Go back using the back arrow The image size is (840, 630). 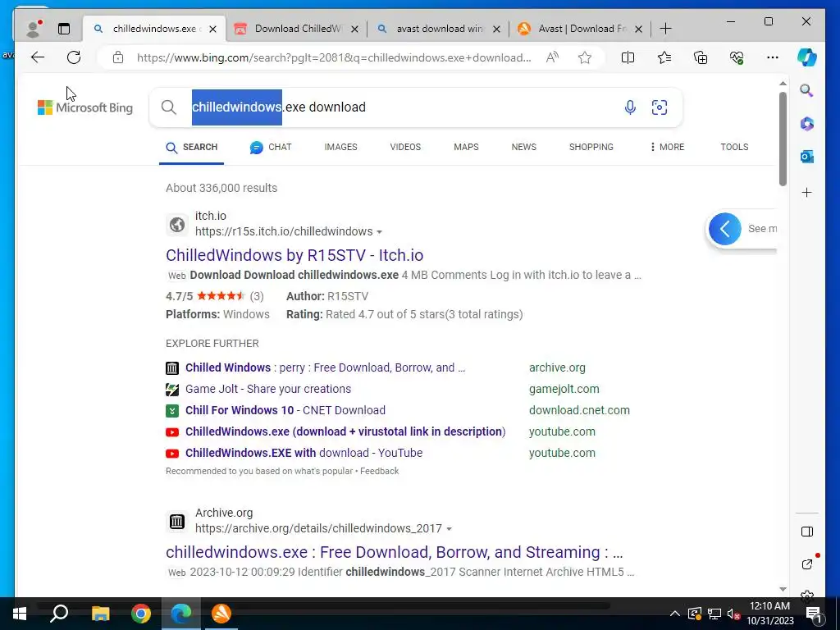coord(38,57)
